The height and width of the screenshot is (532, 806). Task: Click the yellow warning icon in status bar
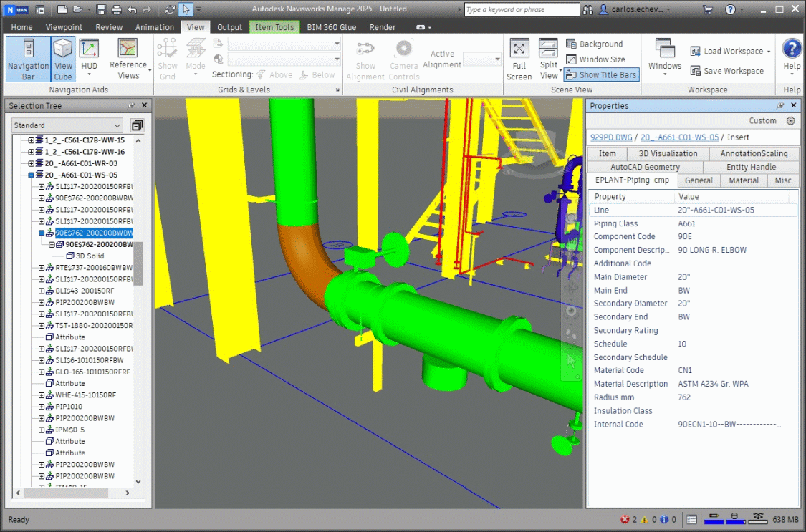tap(644, 519)
